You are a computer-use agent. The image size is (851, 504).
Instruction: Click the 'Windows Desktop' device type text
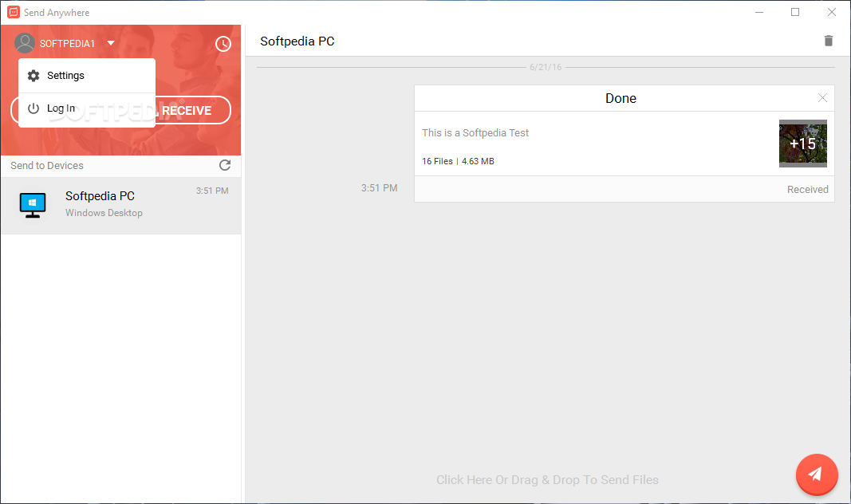104,213
